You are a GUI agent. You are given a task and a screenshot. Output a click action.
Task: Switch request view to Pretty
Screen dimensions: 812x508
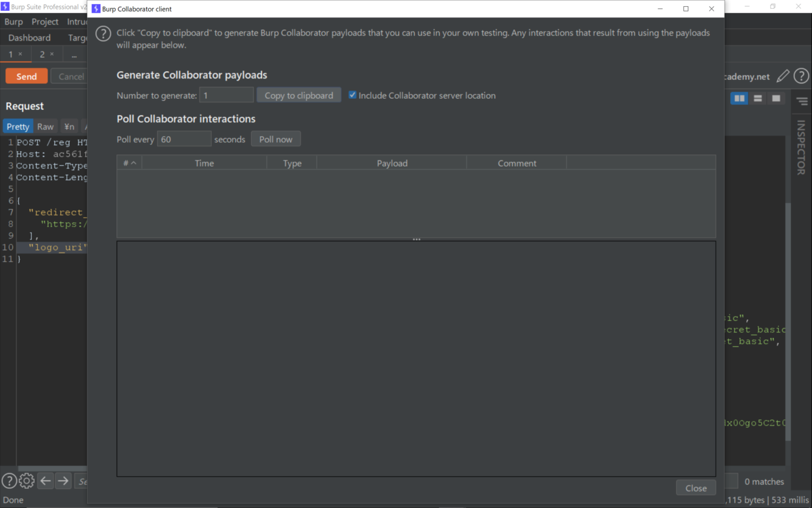tap(18, 127)
